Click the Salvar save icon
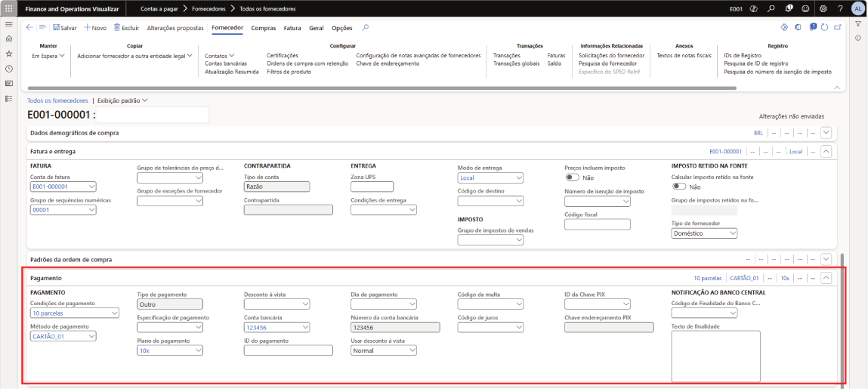Screen dimensions: 868x389 click(x=55, y=28)
